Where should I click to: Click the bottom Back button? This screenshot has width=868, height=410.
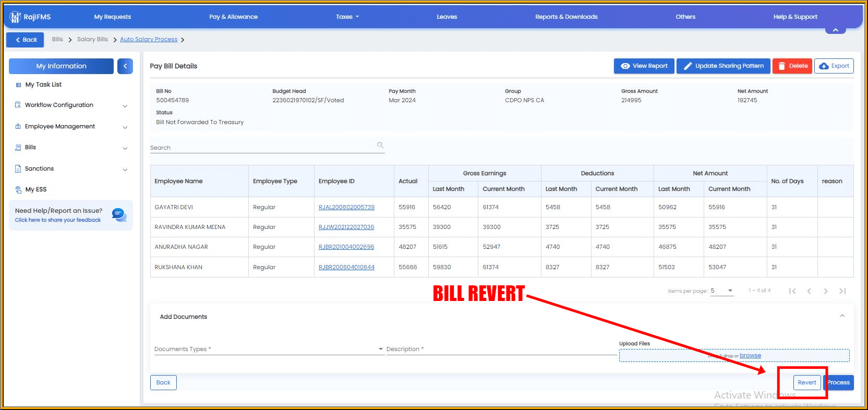[163, 382]
